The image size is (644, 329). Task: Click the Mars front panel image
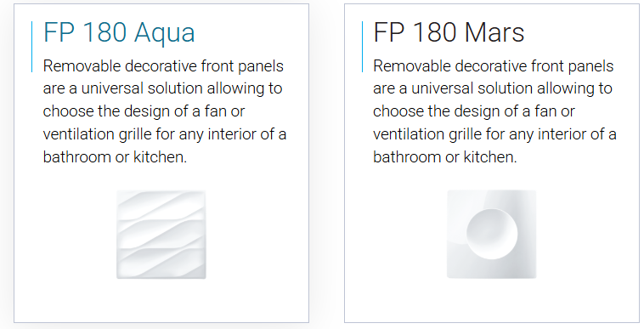492,234
